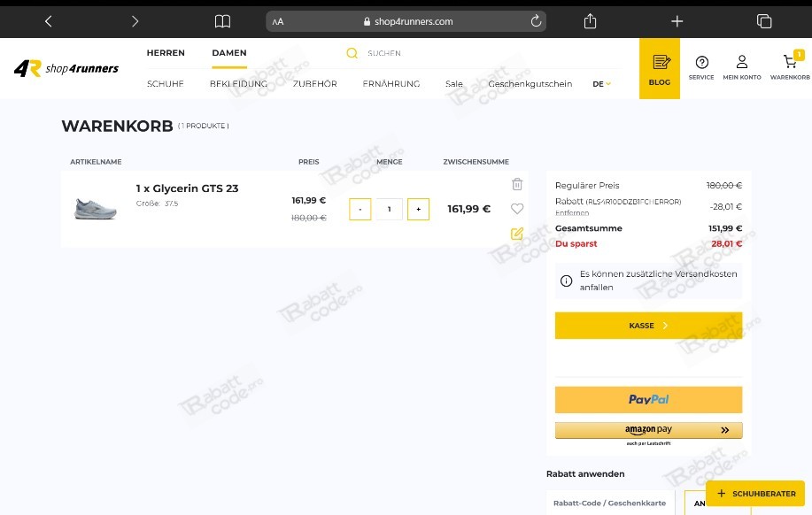The image size is (812, 515).
Task: Show all tabs overview icon
Action: coord(764,21)
